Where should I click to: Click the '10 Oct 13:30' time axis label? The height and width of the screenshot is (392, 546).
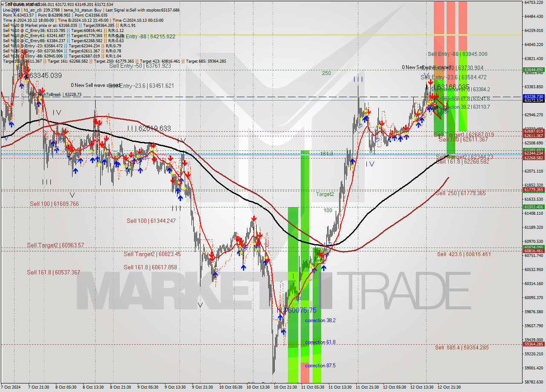click(258, 387)
